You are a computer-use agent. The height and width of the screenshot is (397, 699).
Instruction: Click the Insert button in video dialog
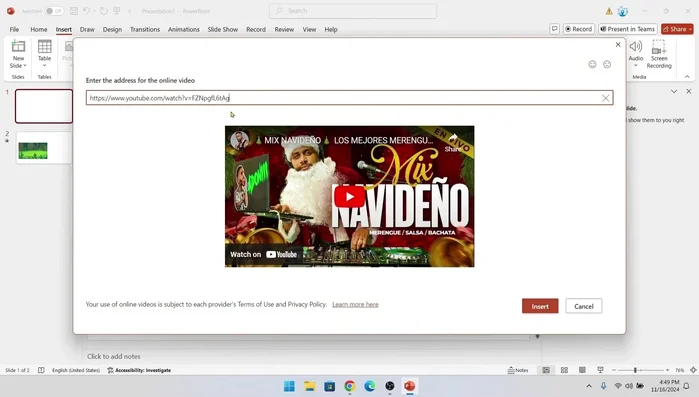540,306
